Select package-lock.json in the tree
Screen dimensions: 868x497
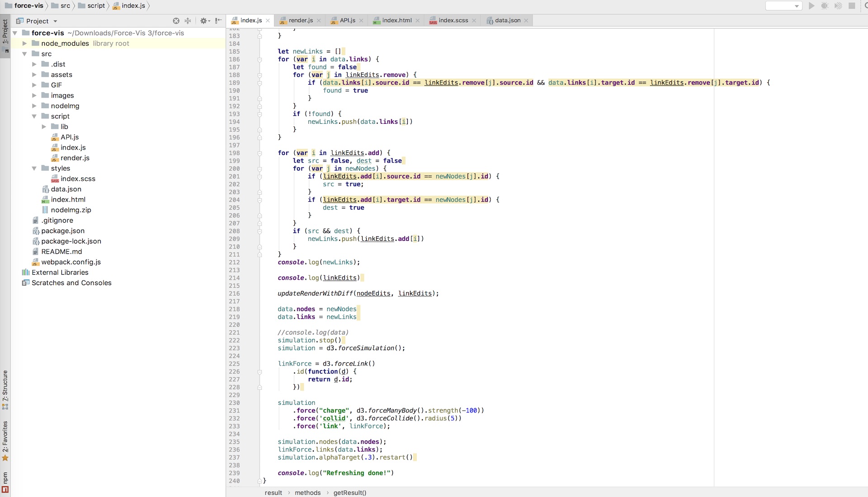[x=71, y=241]
